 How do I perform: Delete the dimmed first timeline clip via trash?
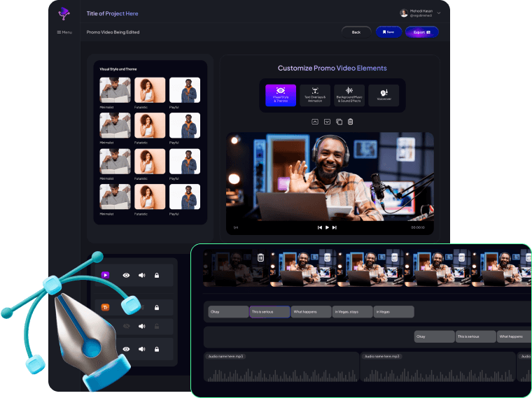coord(260,257)
